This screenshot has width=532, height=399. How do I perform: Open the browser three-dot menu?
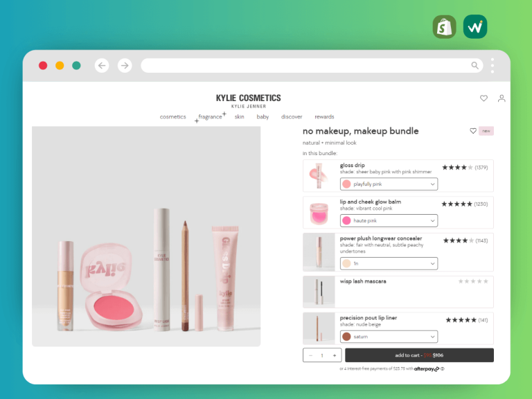tap(493, 66)
